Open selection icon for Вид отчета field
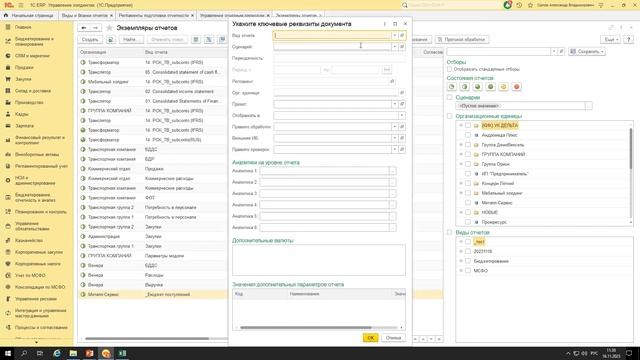Image resolution: width=640 pixels, height=360 pixels. pos(402,36)
